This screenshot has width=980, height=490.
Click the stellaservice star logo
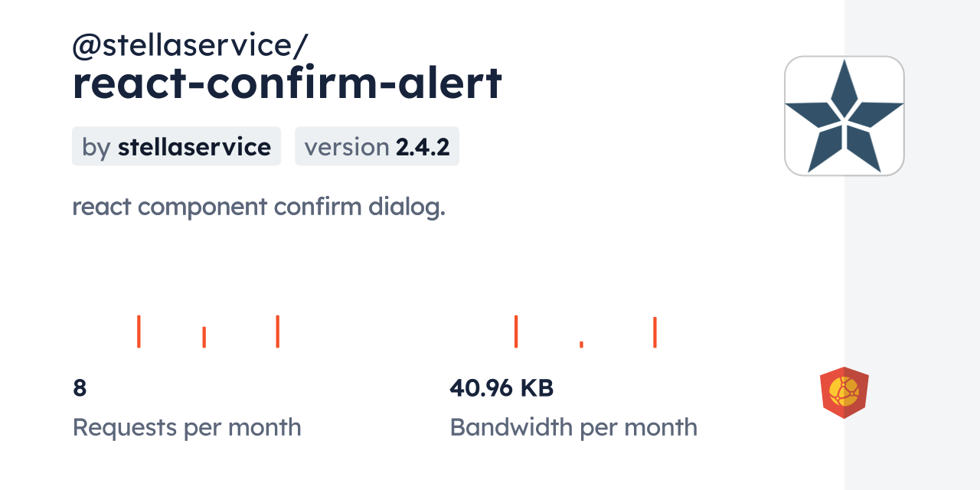[x=844, y=116]
